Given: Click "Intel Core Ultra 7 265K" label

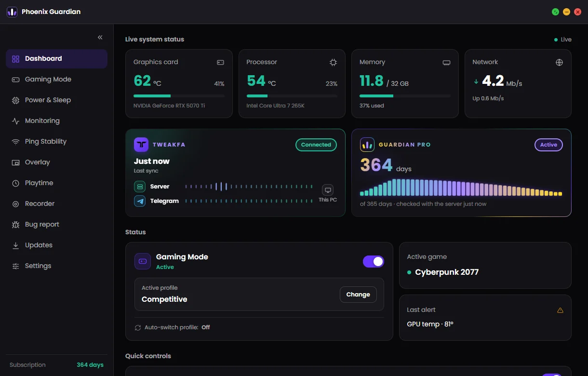Looking at the screenshot, I should pyautogui.click(x=275, y=106).
